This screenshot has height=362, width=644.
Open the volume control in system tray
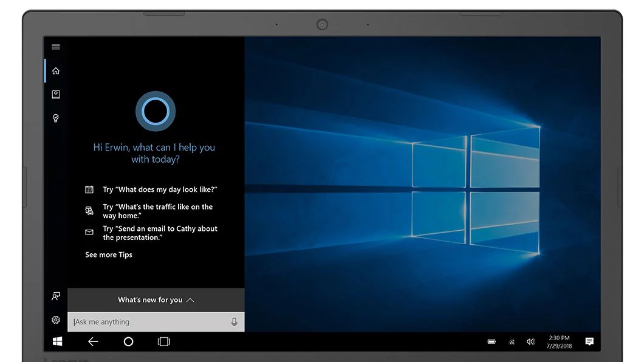(530, 342)
